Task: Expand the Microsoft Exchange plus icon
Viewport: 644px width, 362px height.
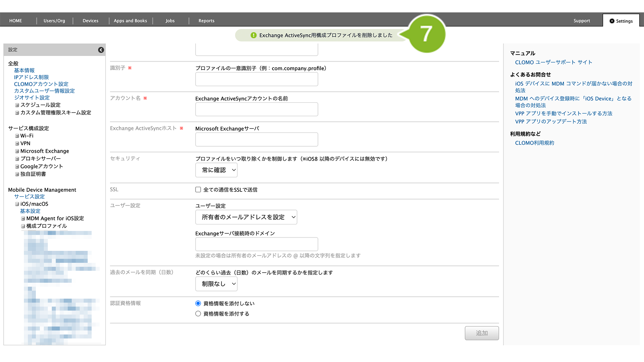Action: pos(17,151)
